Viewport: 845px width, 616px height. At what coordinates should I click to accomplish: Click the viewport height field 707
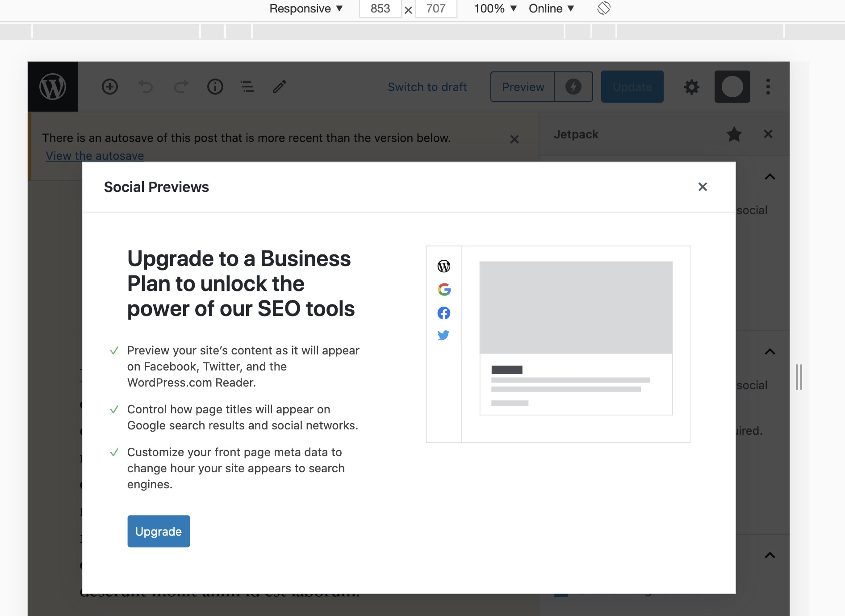(436, 8)
